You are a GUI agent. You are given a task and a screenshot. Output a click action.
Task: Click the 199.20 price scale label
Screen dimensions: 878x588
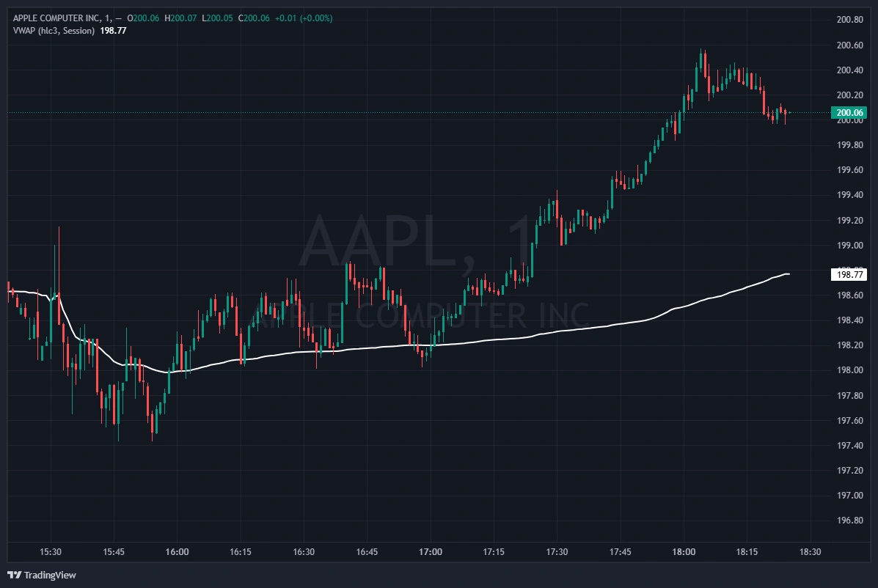click(849, 221)
